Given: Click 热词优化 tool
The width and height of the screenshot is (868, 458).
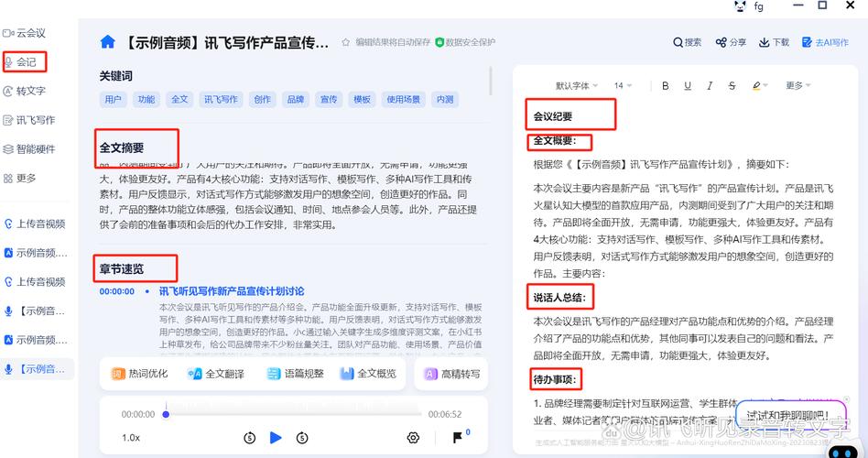Looking at the screenshot, I should click(139, 374).
